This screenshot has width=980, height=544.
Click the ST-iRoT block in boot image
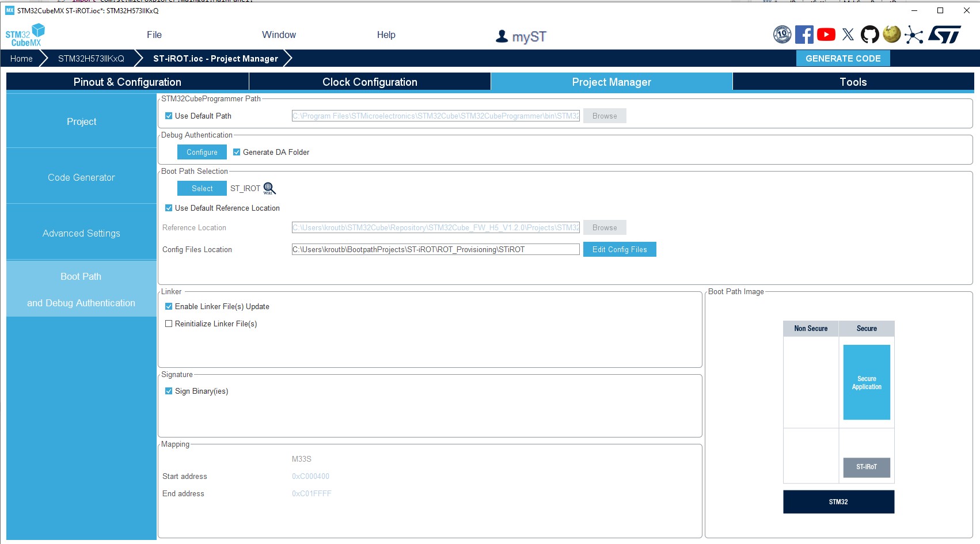tap(867, 467)
